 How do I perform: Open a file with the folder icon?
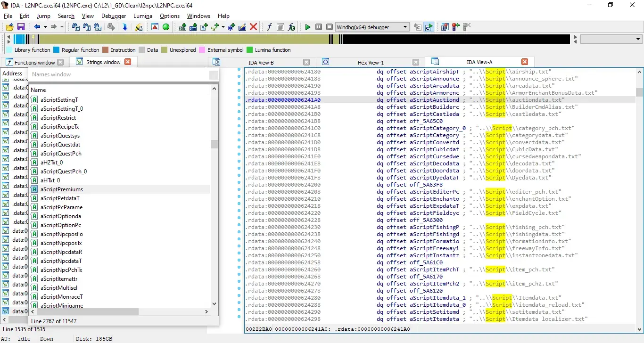[9, 27]
